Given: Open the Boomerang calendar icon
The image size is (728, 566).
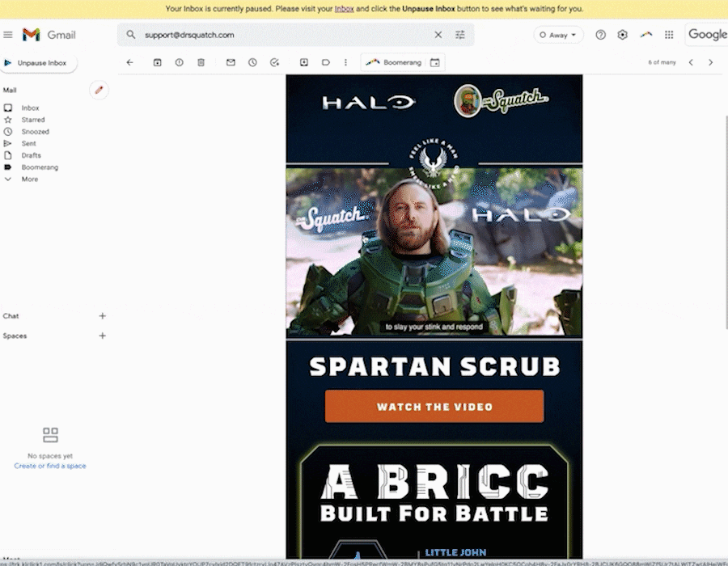Looking at the screenshot, I should [x=434, y=62].
